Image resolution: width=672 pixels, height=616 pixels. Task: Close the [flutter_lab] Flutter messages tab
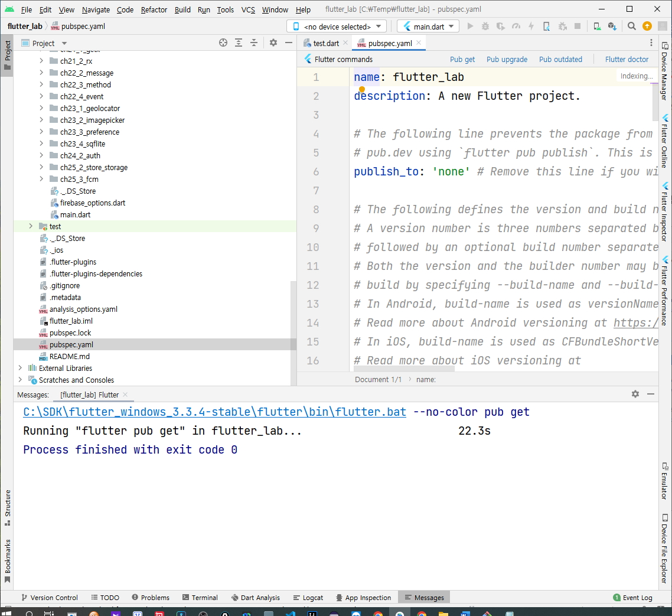click(x=125, y=395)
